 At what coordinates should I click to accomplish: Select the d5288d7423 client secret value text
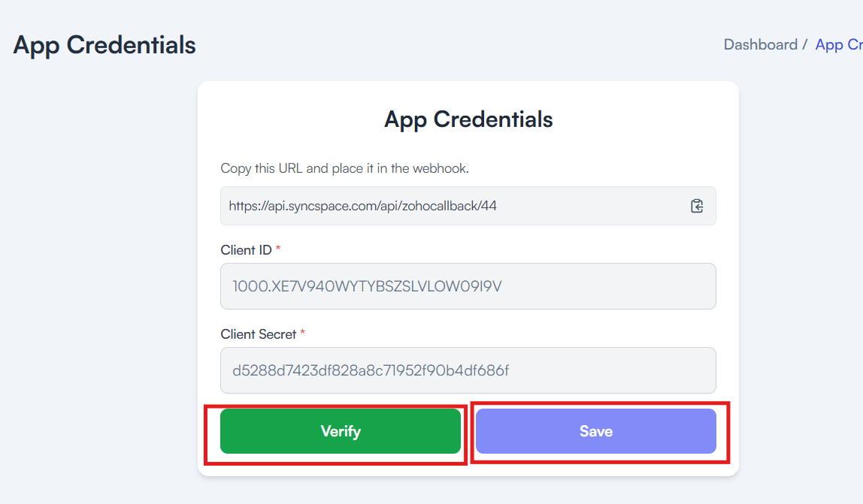371,370
